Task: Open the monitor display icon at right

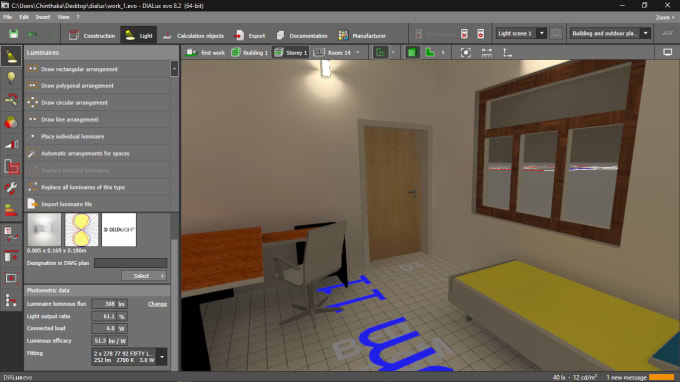Action: tap(667, 52)
